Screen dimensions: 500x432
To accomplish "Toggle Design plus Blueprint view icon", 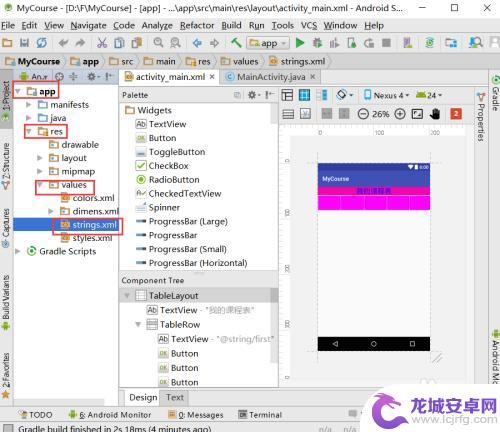I will click(x=322, y=95).
